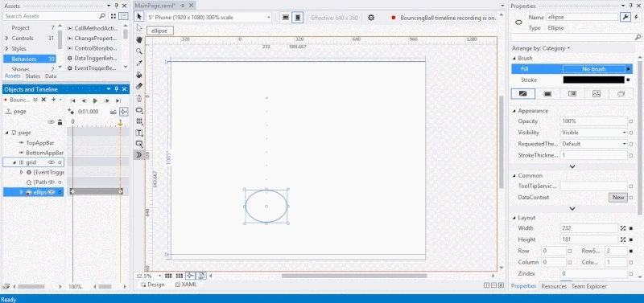Select the Gradient brush tab
Screen dimensions: 644x303
point(572,94)
